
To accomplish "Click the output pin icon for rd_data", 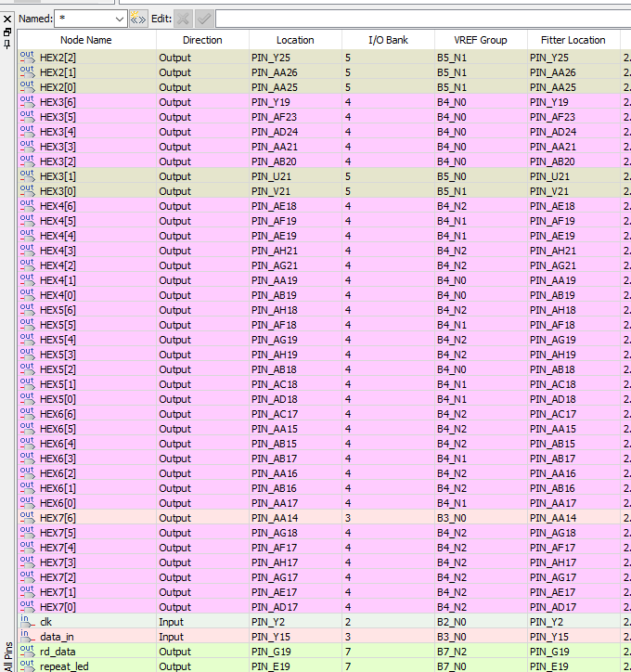I will [28, 652].
